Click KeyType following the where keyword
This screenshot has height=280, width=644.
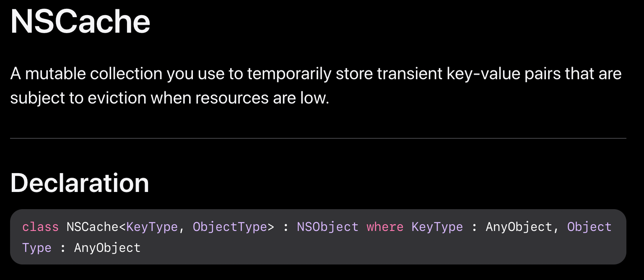tap(437, 227)
